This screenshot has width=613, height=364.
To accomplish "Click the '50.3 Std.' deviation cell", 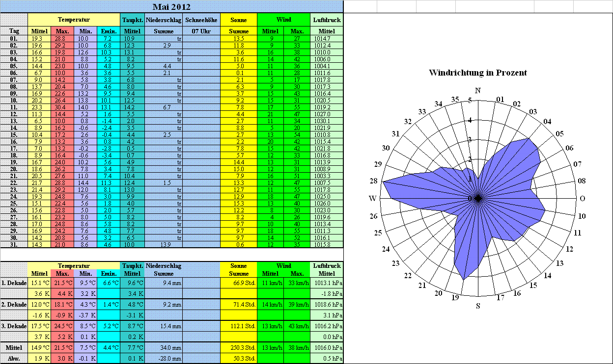I will 238,358.
